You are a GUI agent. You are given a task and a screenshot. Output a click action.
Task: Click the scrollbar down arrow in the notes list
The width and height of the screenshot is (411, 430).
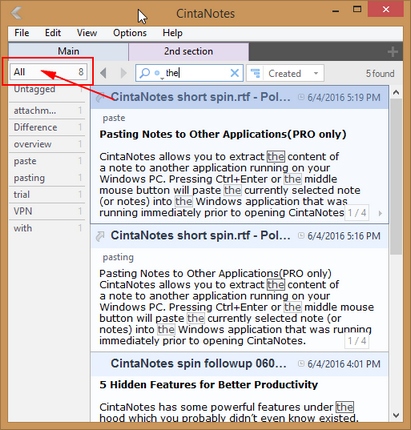(396, 415)
